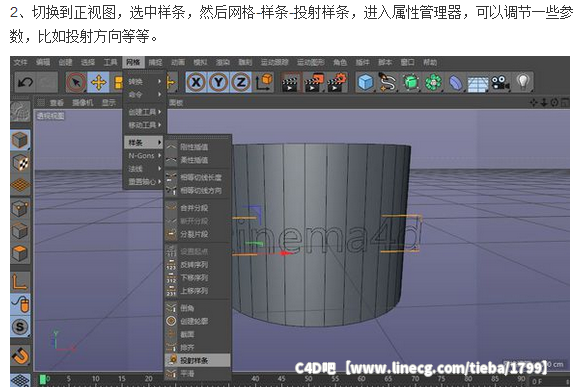Select the Live Selection tool icon
Image resolution: width=581 pixels, height=387 pixels.
[76, 82]
